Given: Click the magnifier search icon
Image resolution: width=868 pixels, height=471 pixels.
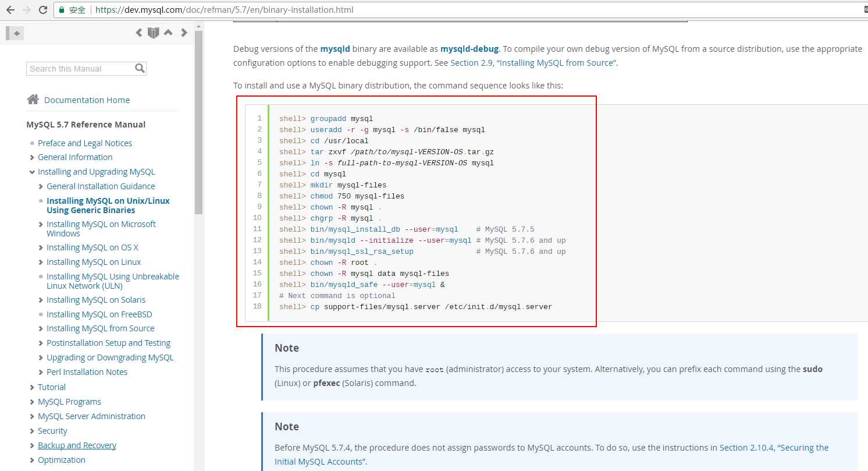Looking at the screenshot, I should 140,68.
